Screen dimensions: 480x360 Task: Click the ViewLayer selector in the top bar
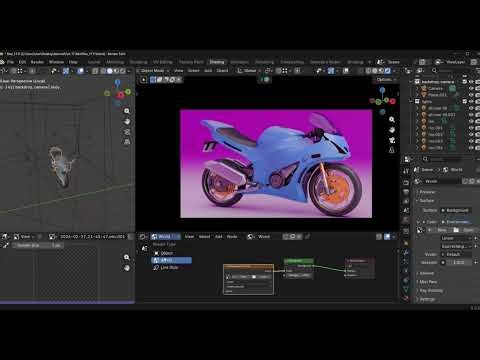(x=455, y=62)
